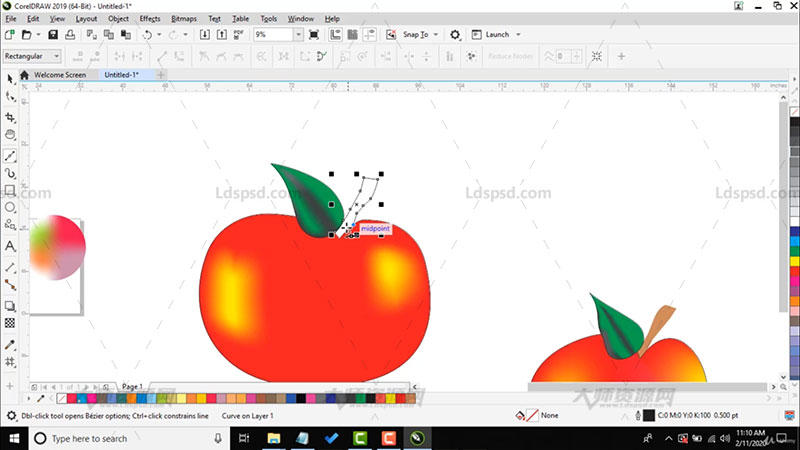Click the Export icon
The height and width of the screenshot is (450, 800).
[222, 35]
